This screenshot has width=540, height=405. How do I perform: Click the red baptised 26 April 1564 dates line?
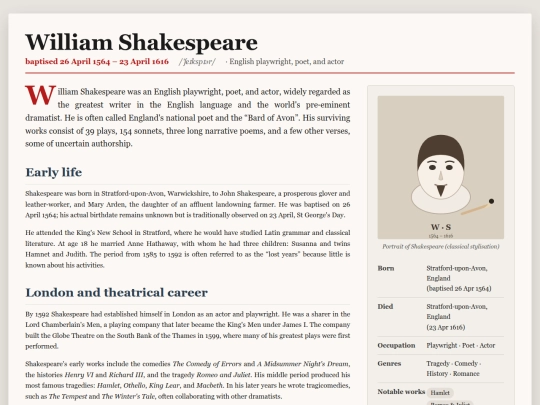click(x=97, y=62)
